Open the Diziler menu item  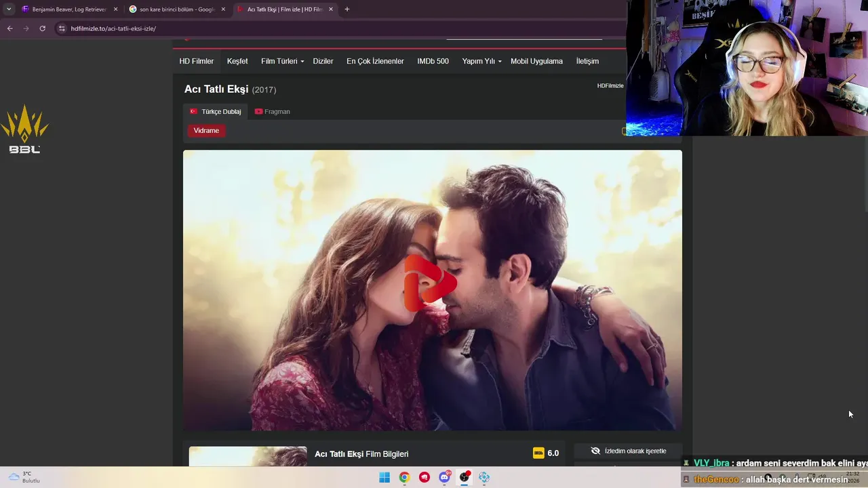323,61
